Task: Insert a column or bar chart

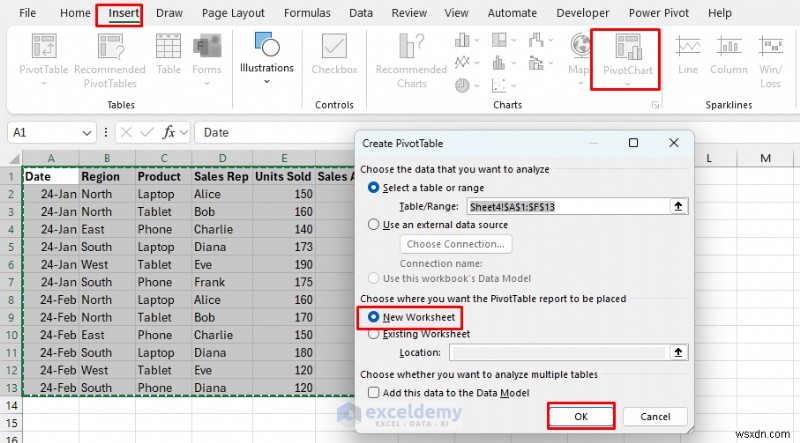Action: (x=462, y=40)
